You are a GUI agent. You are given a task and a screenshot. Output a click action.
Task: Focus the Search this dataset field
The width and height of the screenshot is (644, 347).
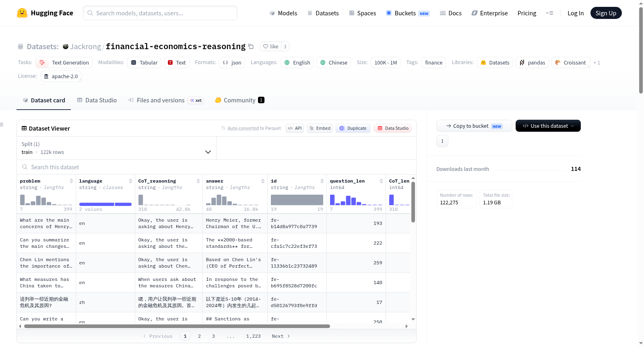click(217, 167)
